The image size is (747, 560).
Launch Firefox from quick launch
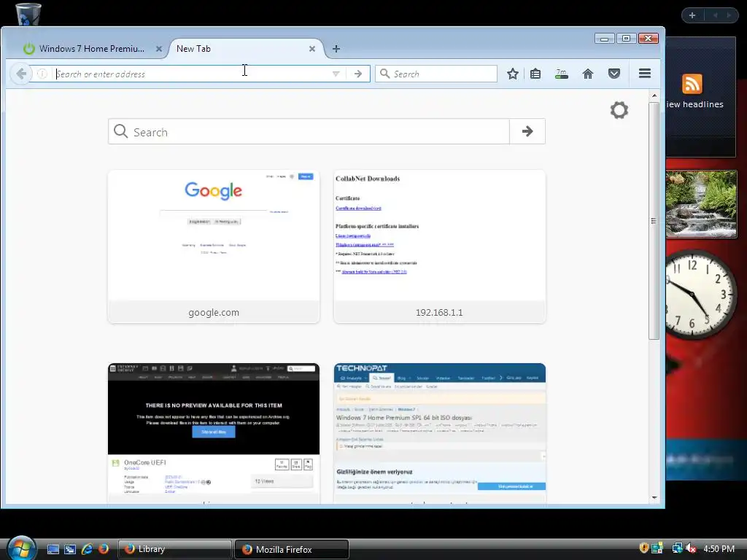pyautogui.click(x=104, y=549)
